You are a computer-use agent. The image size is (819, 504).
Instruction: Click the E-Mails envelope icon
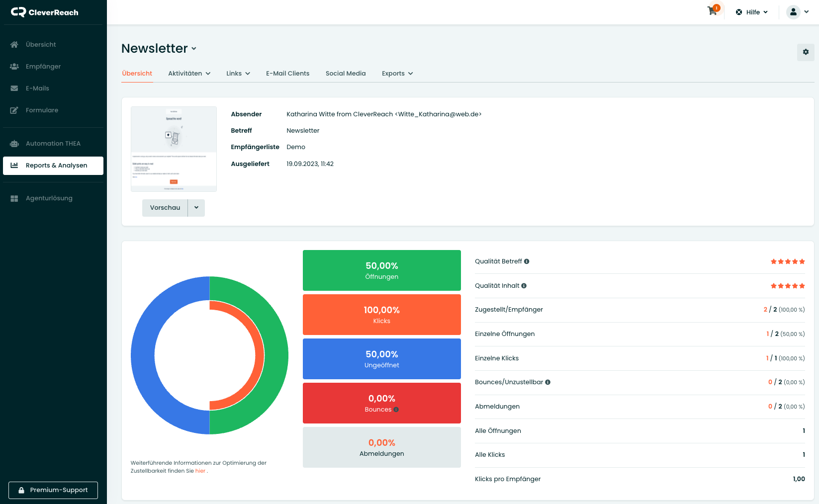click(14, 88)
